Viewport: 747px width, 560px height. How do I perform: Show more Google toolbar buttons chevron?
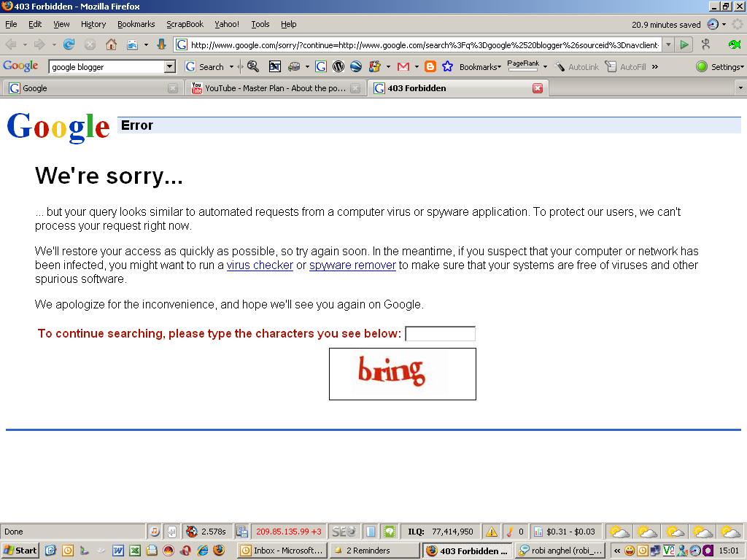[655, 66]
